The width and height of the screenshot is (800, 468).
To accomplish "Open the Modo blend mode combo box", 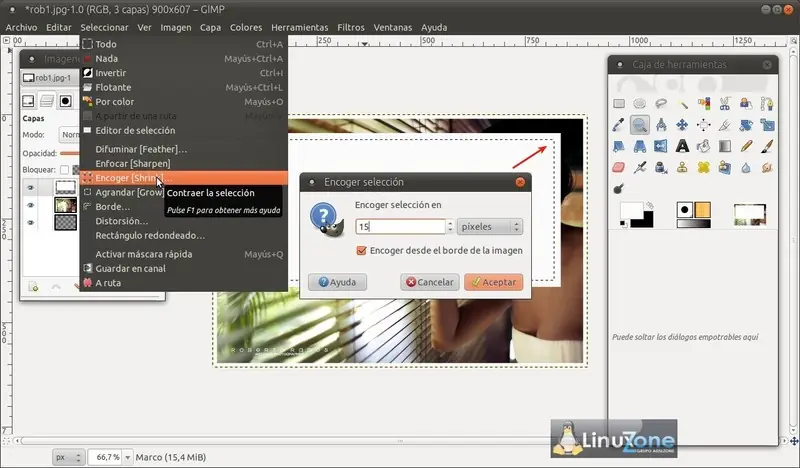I will (x=70, y=135).
